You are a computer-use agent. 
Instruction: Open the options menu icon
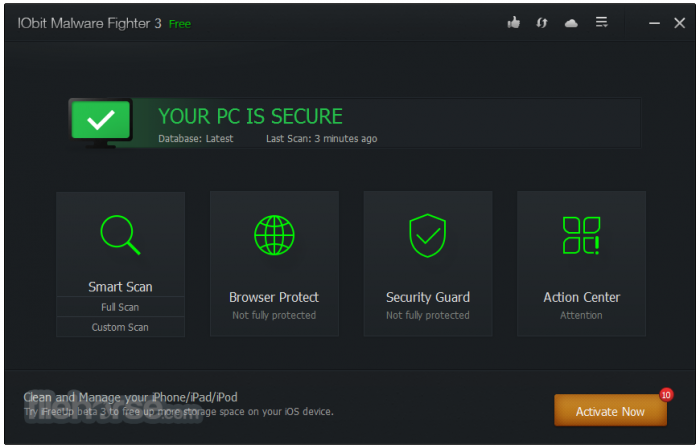coord(601,23)
